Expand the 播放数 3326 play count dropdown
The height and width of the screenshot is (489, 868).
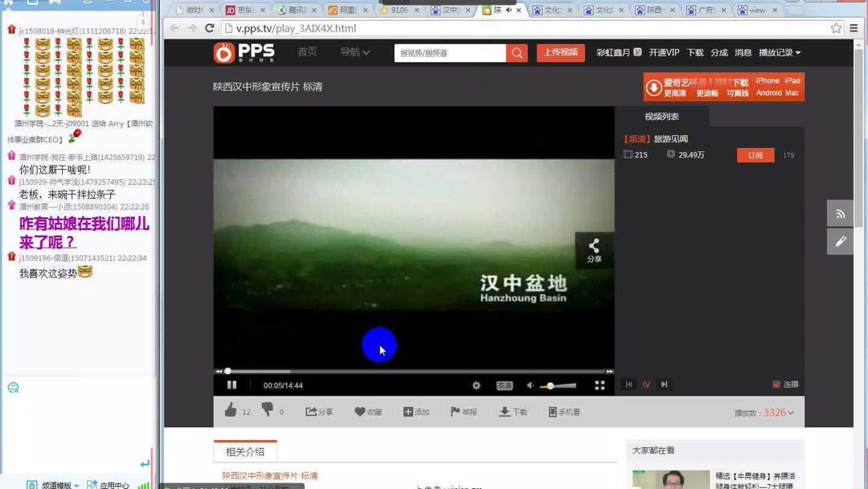[x=792, y=411]
